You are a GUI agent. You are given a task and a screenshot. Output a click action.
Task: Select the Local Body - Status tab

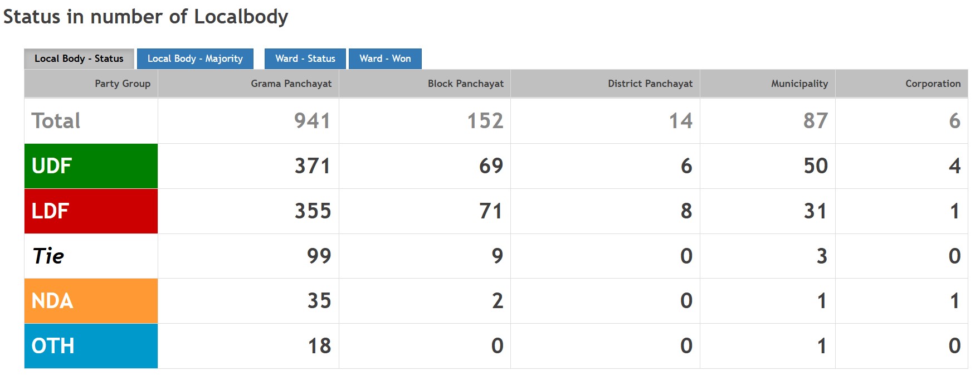79,59
